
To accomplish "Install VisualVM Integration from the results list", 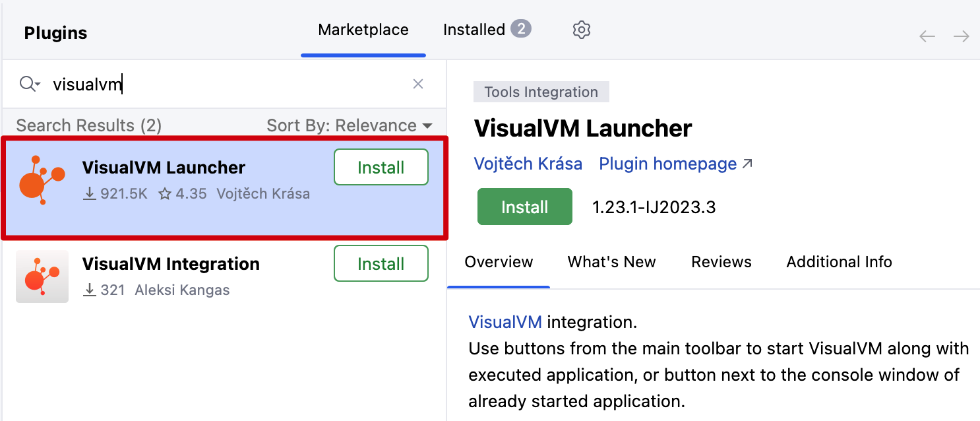I will pyautogui.click(x=381, y=264).
